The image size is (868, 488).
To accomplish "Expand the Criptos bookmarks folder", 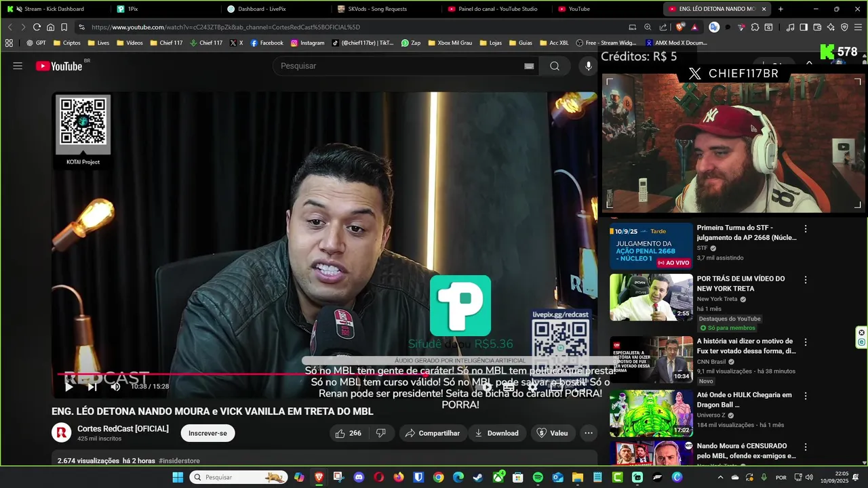I will [x=66, y=43].
